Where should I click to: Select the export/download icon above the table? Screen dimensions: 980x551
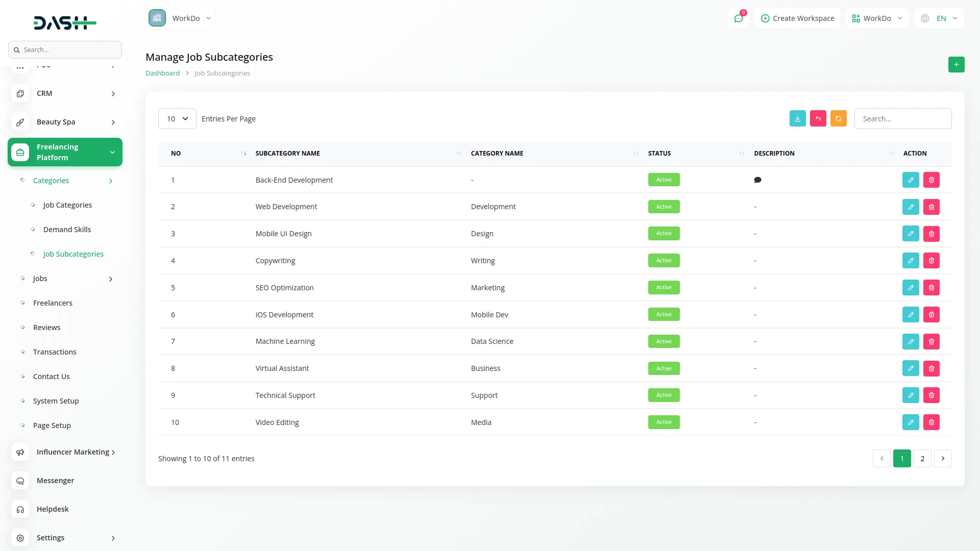[x=798, y=118]
